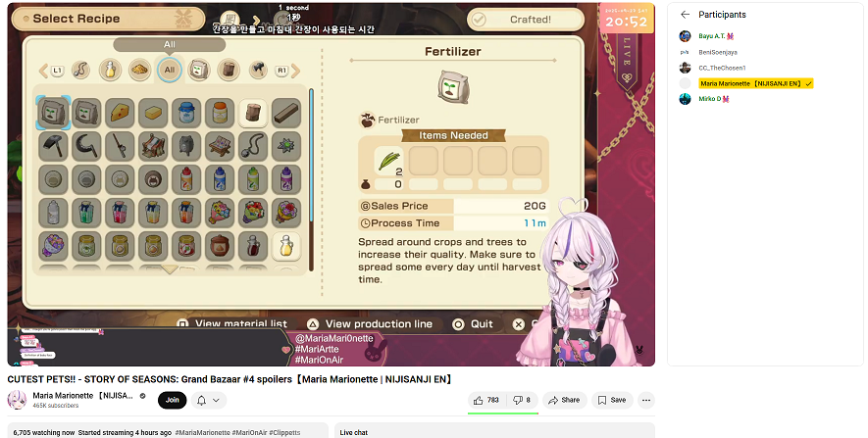868x438 pixels.
Task: Select the fertilizer bag category tab
Action: (x=199, y=71)
